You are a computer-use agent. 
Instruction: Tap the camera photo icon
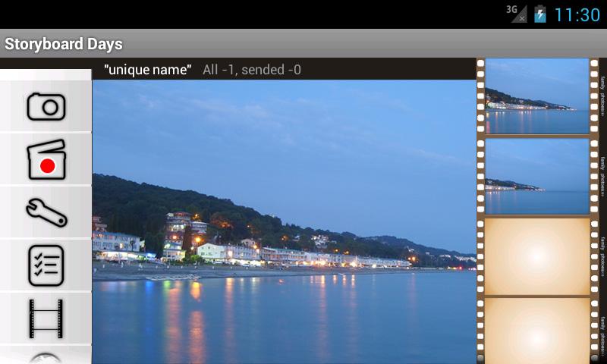coord(46,106)
